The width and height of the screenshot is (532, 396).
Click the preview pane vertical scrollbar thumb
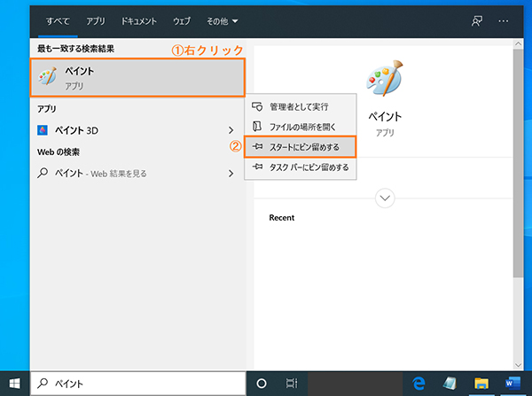518,163
